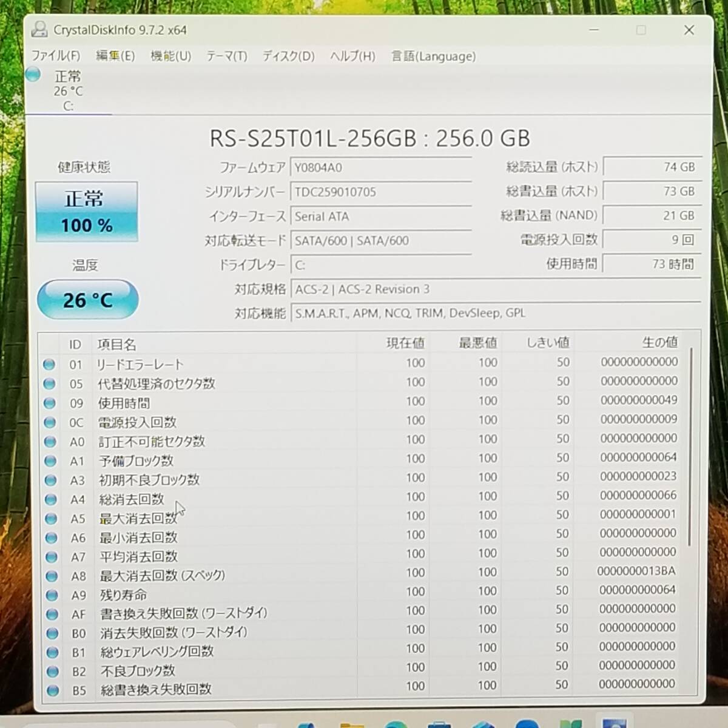Select the リードエラーレート row name

140,365
